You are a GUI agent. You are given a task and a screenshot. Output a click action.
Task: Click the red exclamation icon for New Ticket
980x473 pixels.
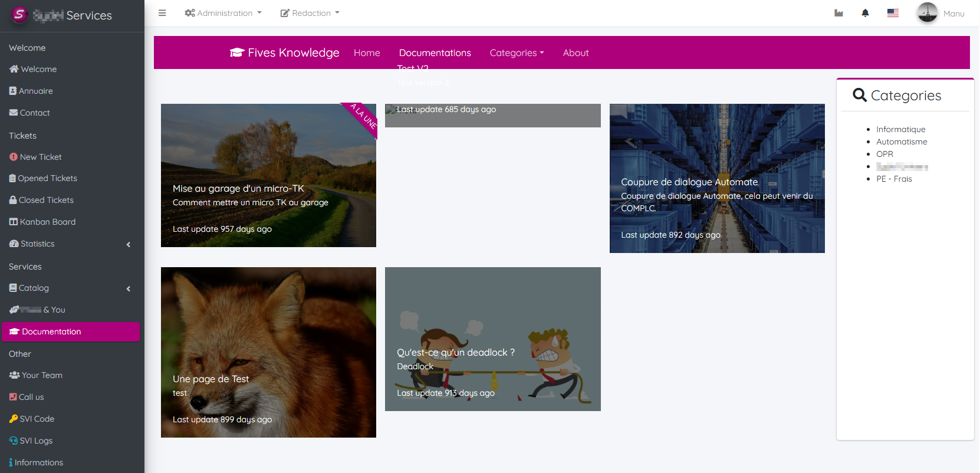pos(14,157)
